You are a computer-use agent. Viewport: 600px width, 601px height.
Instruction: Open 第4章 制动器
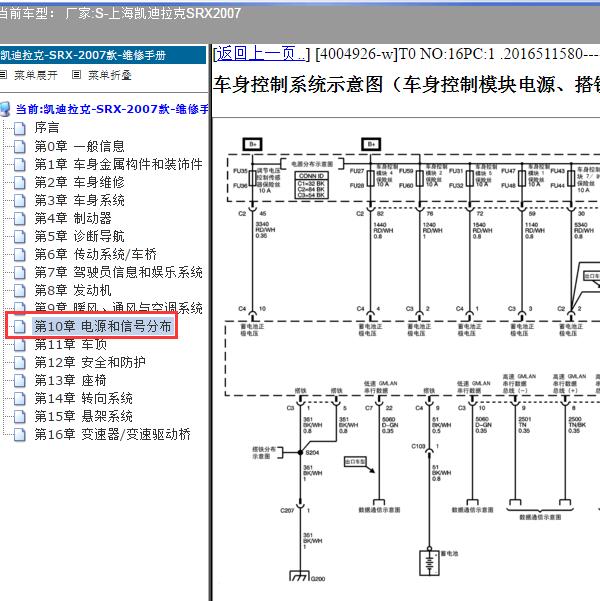pos(73,218)
